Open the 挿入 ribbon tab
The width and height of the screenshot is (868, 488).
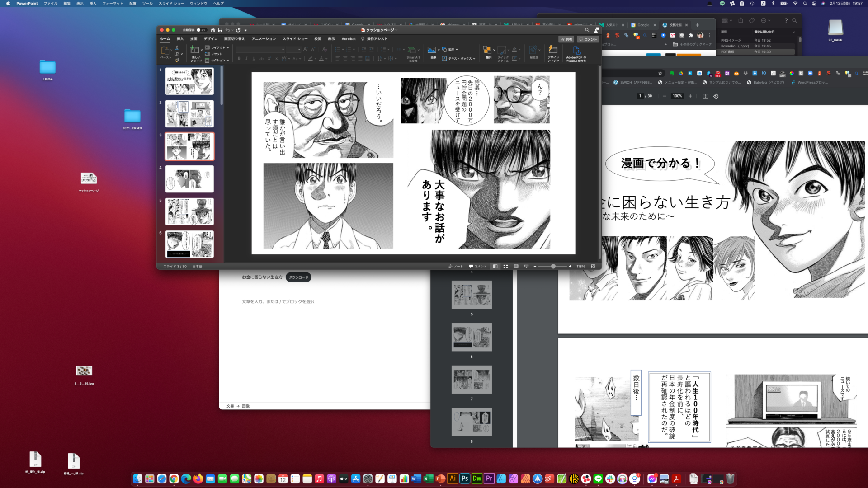tap(180, 39)
